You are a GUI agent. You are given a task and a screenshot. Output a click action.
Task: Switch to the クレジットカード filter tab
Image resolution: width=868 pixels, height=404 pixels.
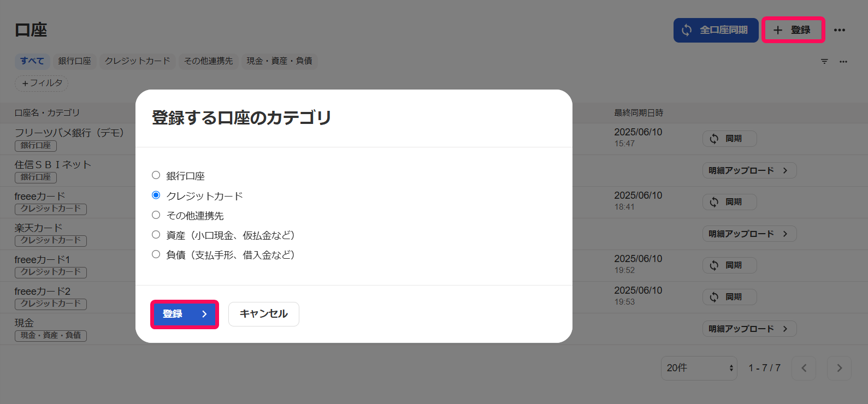[137, 61]
